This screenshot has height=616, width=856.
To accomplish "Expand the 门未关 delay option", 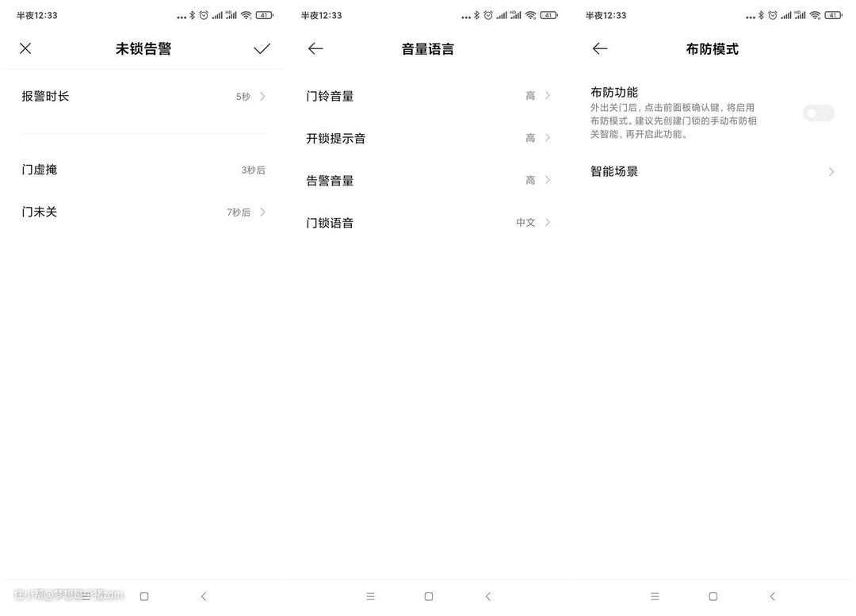I will point(143,212).
